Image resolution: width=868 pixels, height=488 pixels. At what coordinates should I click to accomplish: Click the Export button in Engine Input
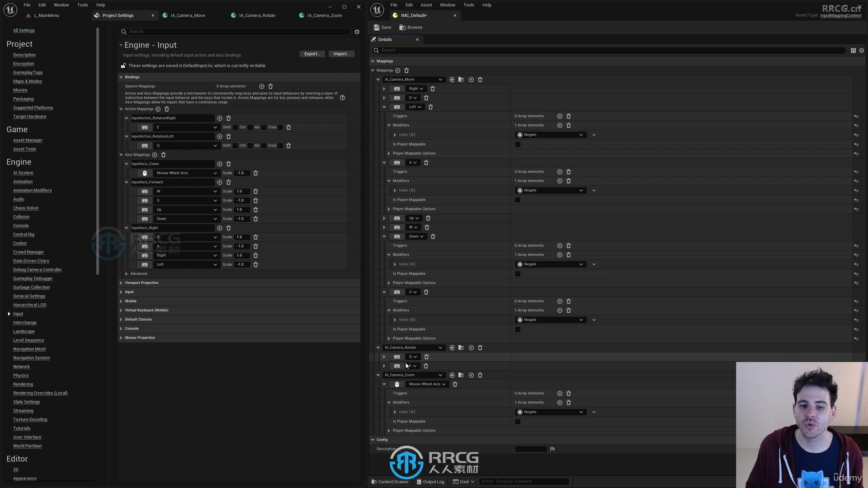pos(312,53)
